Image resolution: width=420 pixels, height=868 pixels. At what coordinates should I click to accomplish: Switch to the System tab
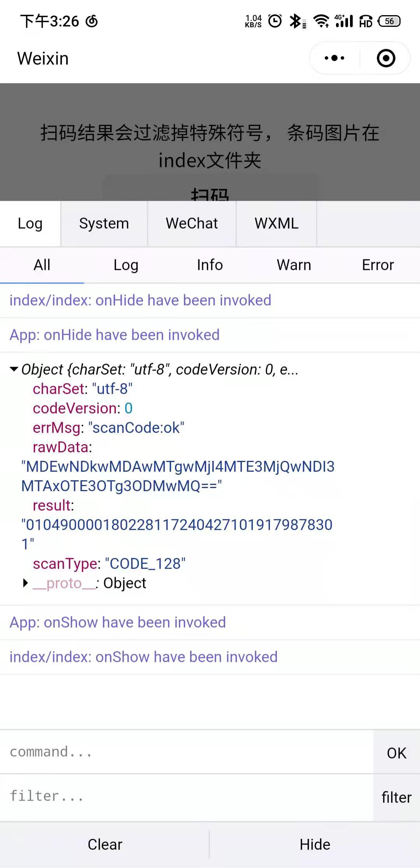pos(104,224)
